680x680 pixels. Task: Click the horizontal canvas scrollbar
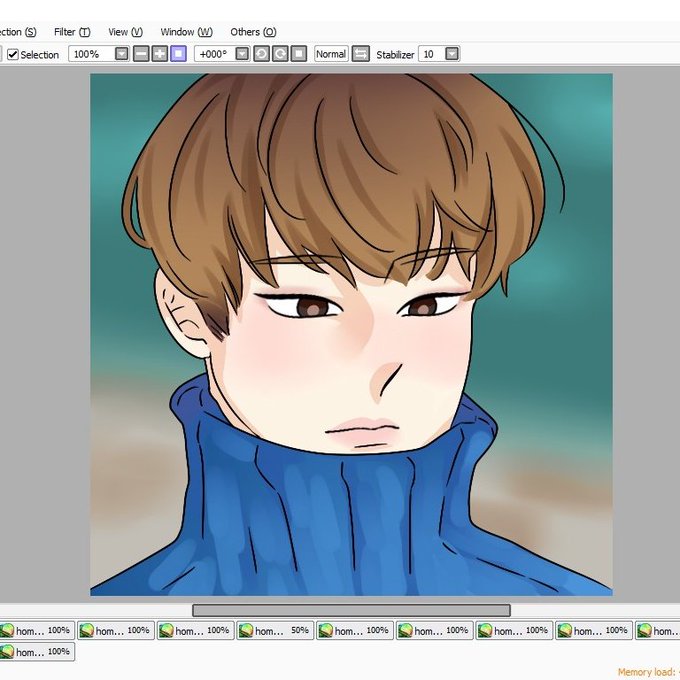[351, 610]
